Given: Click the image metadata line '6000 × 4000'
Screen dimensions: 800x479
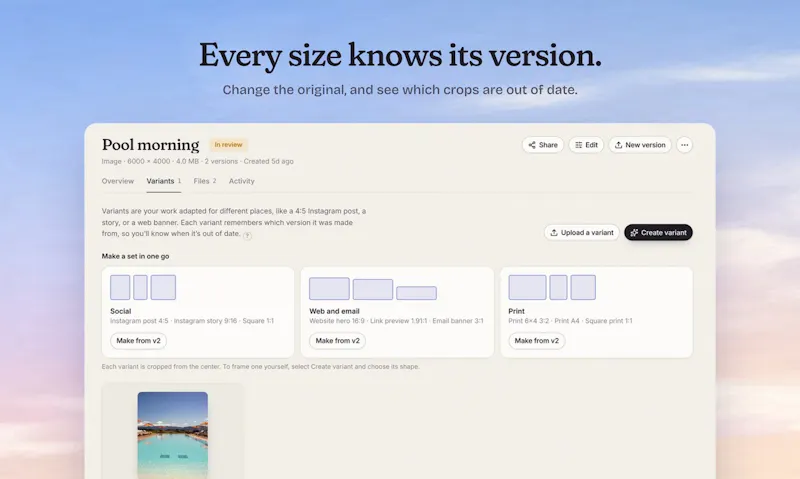Looking at the screenshot, I should tap(148, 161).
